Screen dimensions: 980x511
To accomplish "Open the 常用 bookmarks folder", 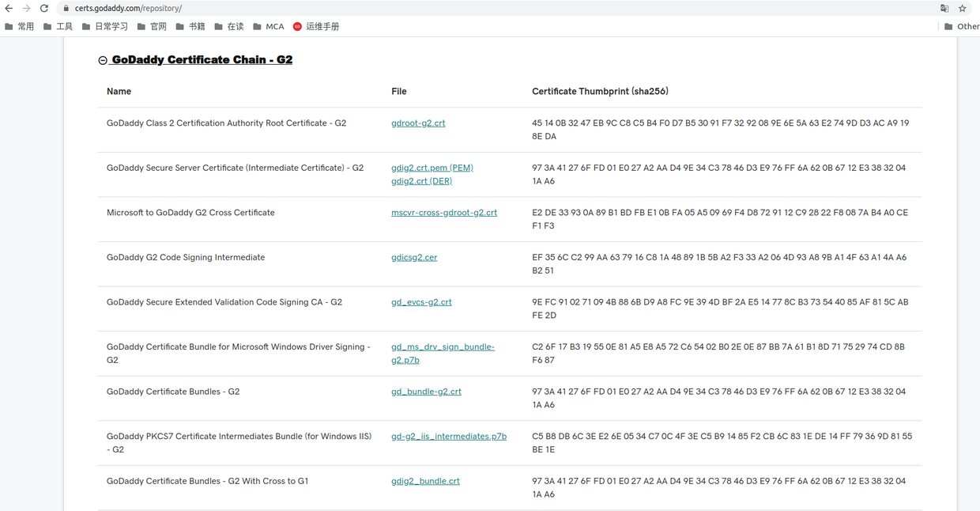I will tap(20, 26).
